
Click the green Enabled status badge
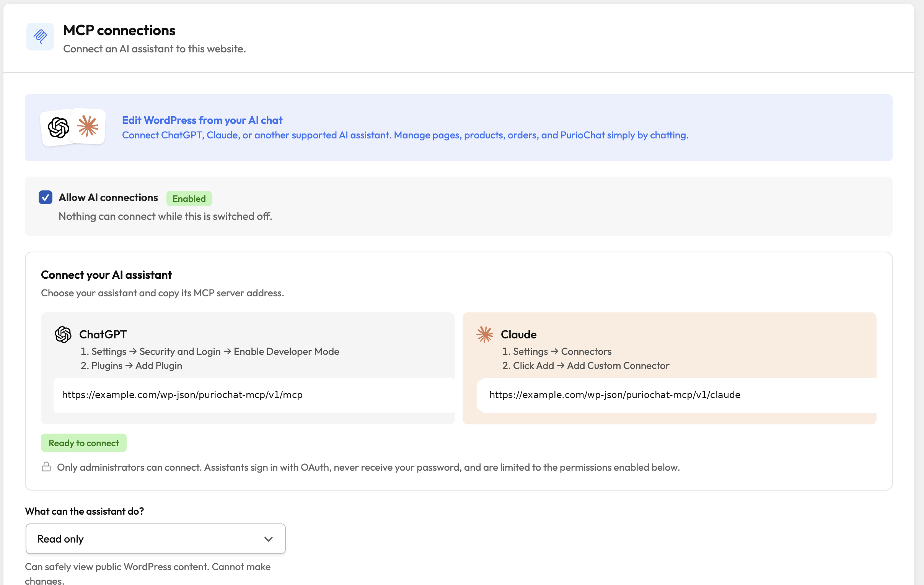pos(189,198)
